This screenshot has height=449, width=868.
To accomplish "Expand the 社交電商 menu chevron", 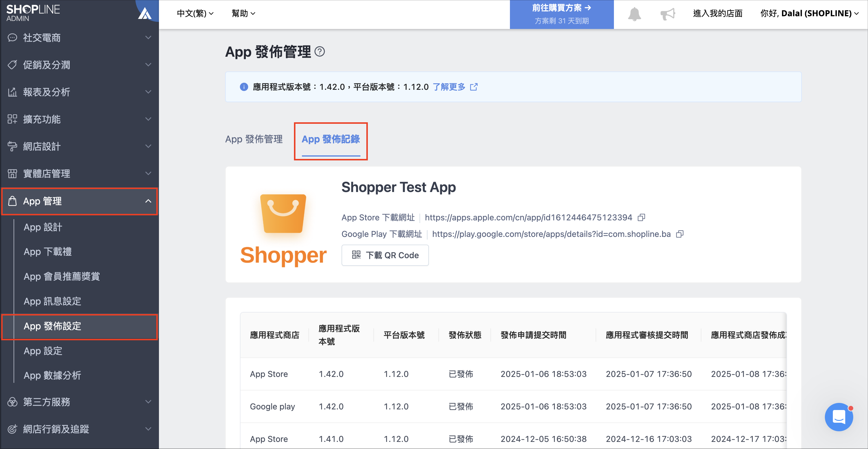I will coord(148,38).
